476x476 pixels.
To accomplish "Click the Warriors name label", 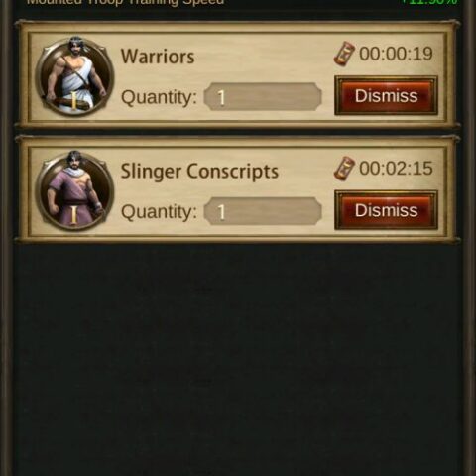I will (158, 57).
